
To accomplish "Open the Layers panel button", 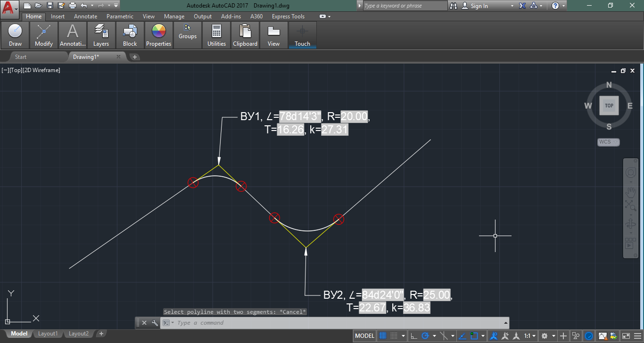I will [x=101, y=35].
